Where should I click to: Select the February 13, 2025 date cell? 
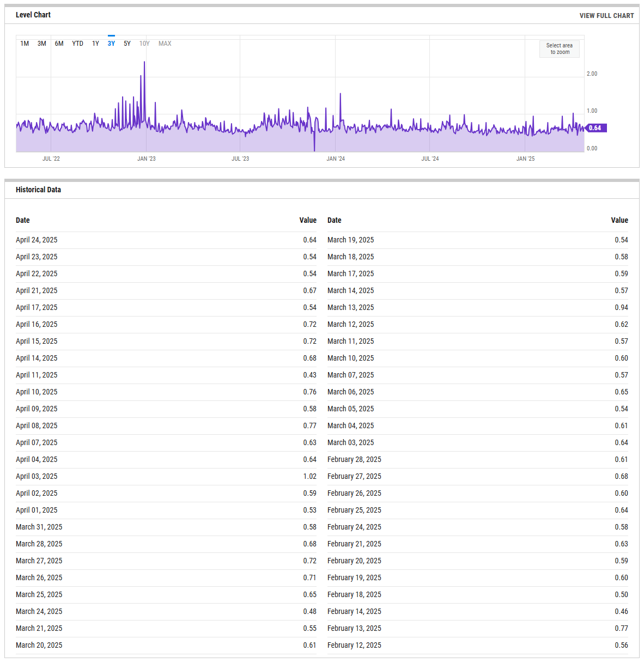355,628
